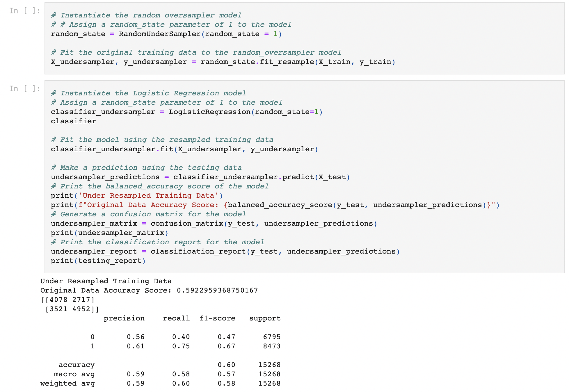Image resolution: width=569 pixels, height=392 pixels.
Task: Click the fit_resample call on X_train, y_train
Action: (x=223, y=62)
